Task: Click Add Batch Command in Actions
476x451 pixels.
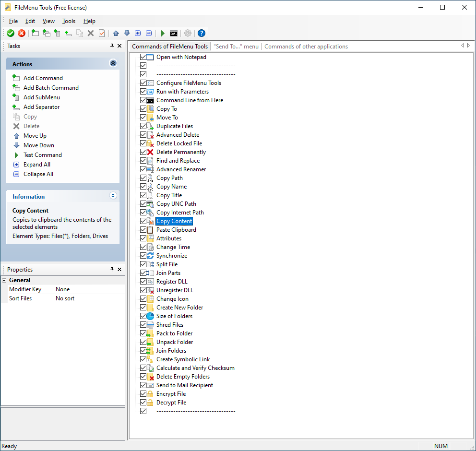Action: click(51, 88)
